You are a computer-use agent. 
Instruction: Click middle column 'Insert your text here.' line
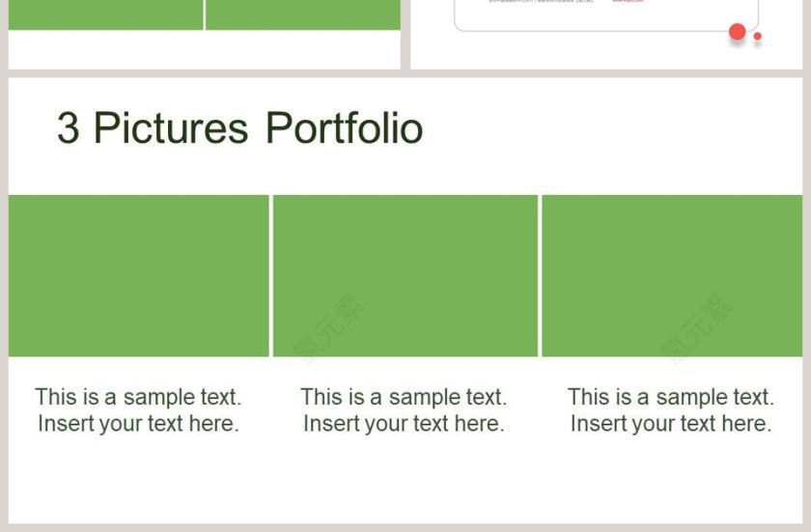click(404, 423)
